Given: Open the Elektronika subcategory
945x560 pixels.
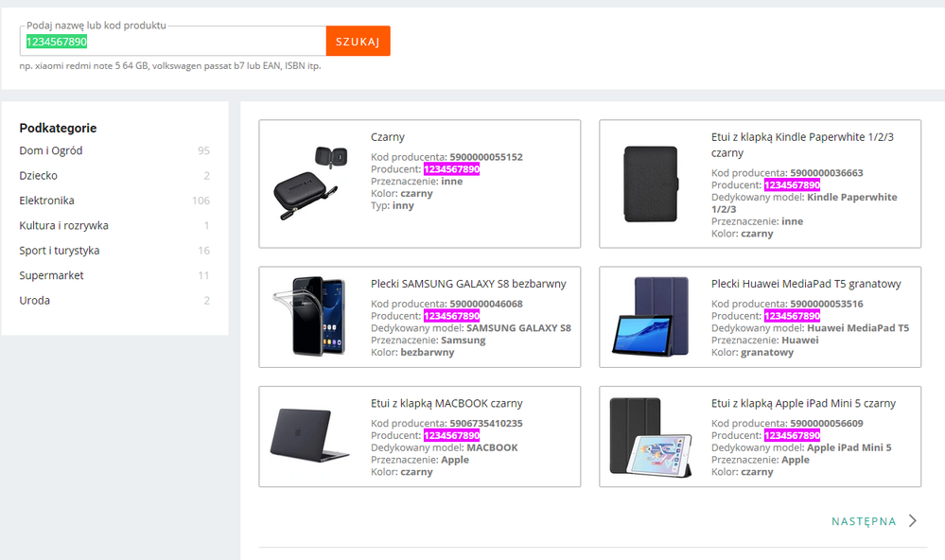Looking at the screenshot, I should click(46, 201).
